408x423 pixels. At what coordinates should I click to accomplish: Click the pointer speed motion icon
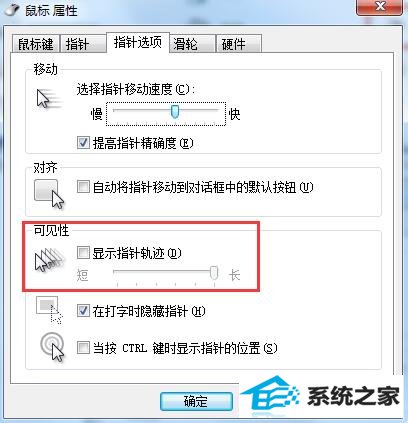(49, 99)
